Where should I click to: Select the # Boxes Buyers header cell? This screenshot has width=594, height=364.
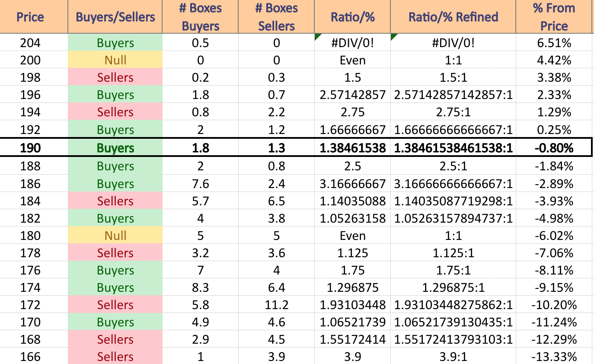[x=200, y=17]
